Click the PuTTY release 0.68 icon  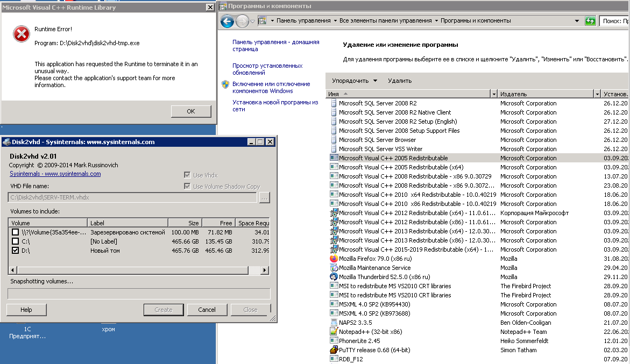click(x=334, y=350)
